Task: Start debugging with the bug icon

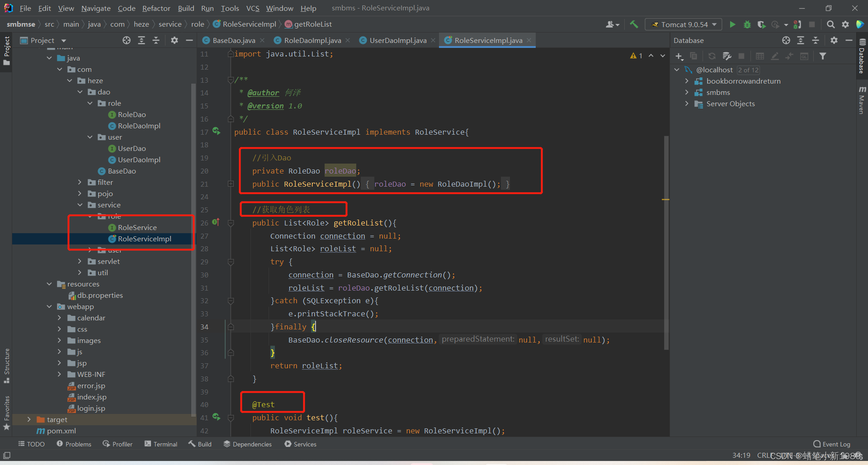Action: coord(747,24)
